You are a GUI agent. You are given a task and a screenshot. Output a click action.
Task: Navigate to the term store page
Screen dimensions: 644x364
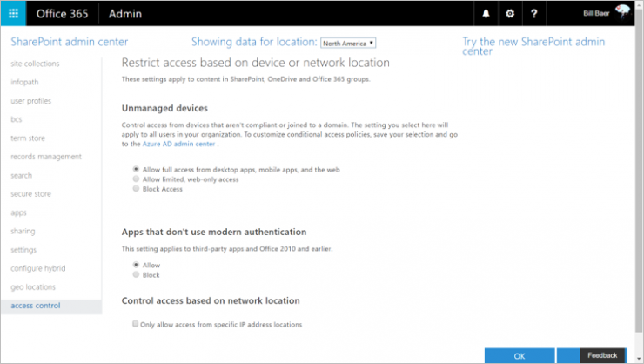28,138
